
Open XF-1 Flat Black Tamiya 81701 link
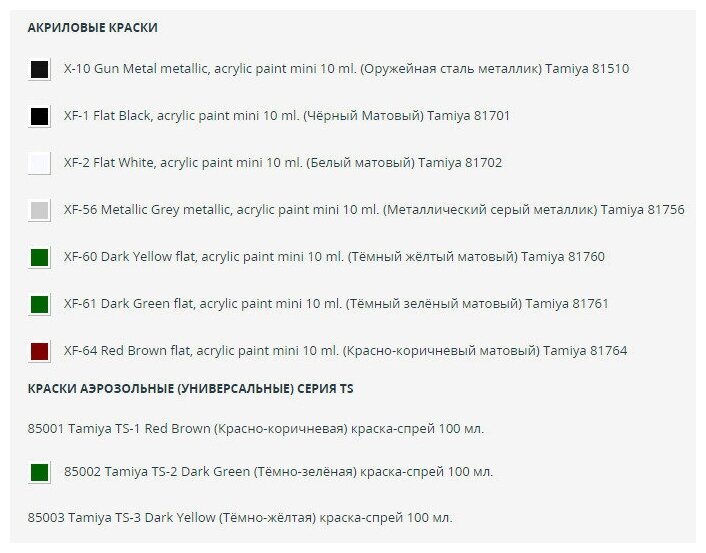pyautogui.click(x=287, y=116)
